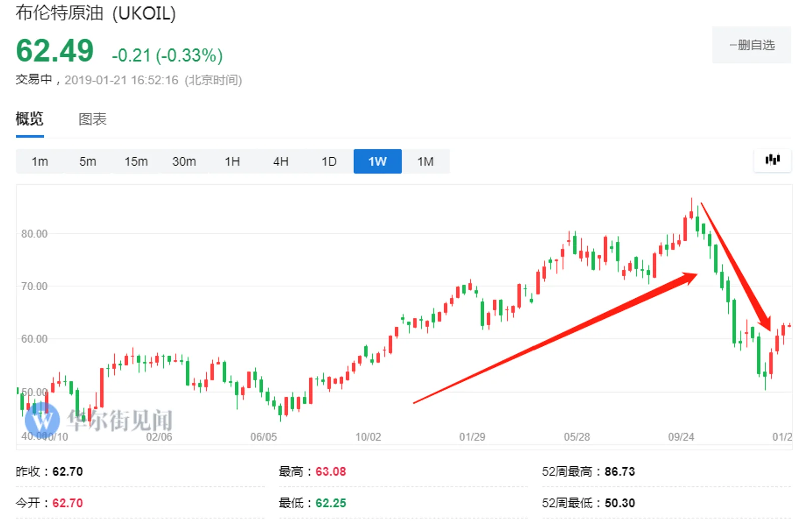801x532 pixels.
Task: Switch to the 概览 overview tab
Action: 30,119
